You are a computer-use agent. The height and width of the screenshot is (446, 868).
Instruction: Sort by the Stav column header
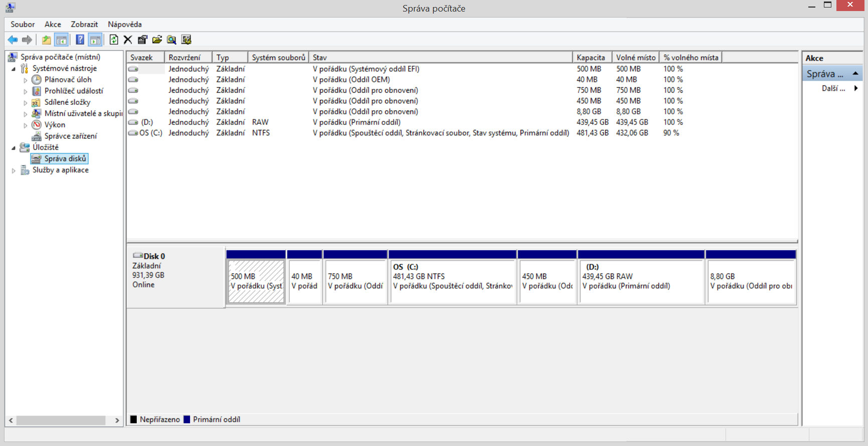click(x=441, y=57)
